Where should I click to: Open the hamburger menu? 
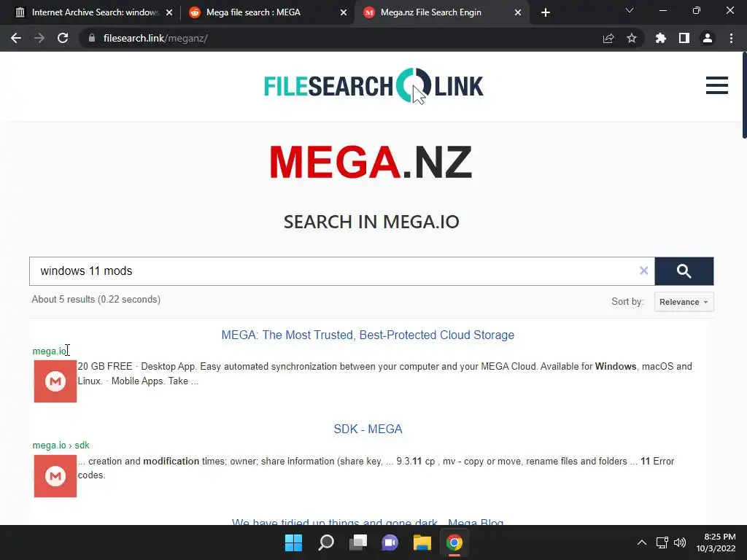716,86
